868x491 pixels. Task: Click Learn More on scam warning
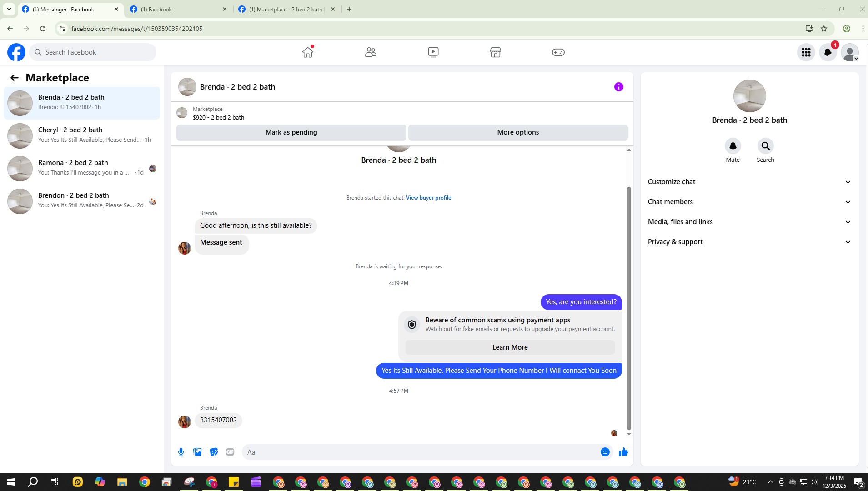point(510,347)
